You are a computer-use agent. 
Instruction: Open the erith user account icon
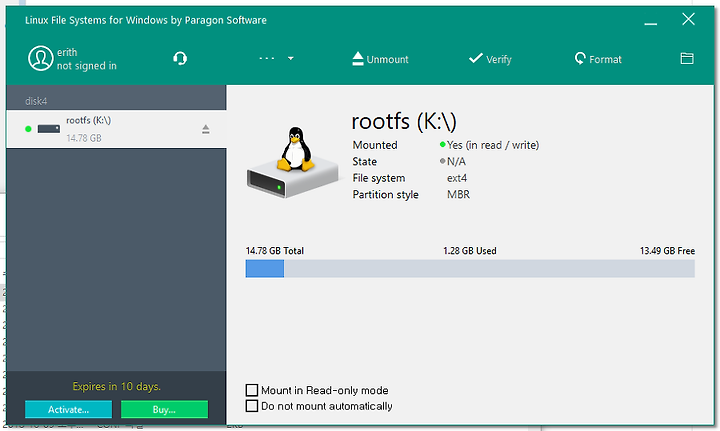40,58
